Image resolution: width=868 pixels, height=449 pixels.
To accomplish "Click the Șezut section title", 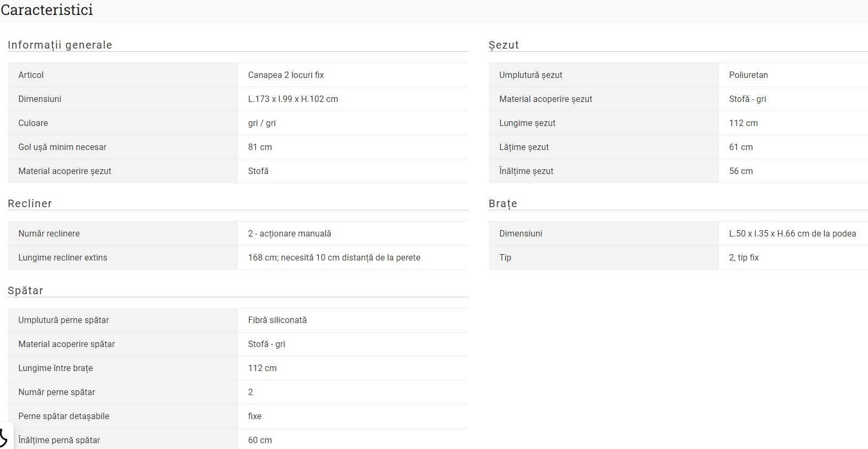I will coord(503,45).
